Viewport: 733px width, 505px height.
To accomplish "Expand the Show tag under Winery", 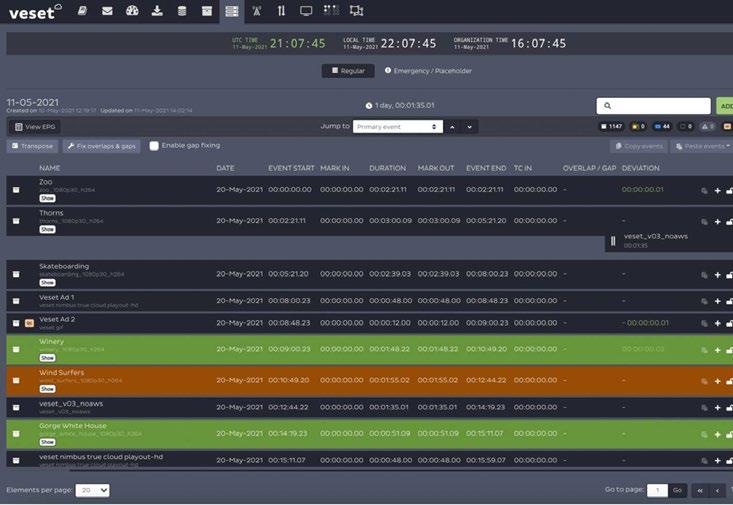I will point(47,358).
